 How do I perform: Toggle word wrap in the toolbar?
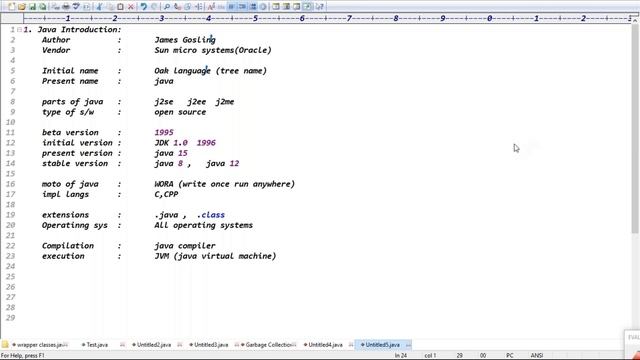[x=231, y=7]
